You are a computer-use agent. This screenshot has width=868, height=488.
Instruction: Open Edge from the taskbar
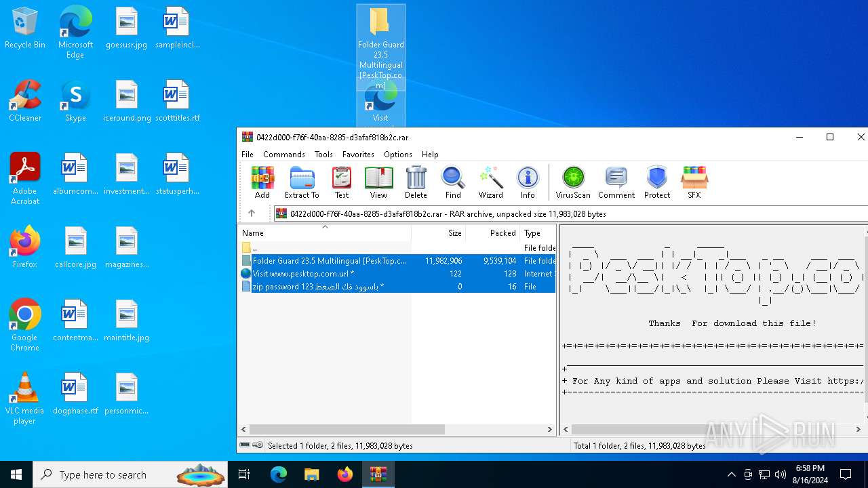[x=279, y=474]
